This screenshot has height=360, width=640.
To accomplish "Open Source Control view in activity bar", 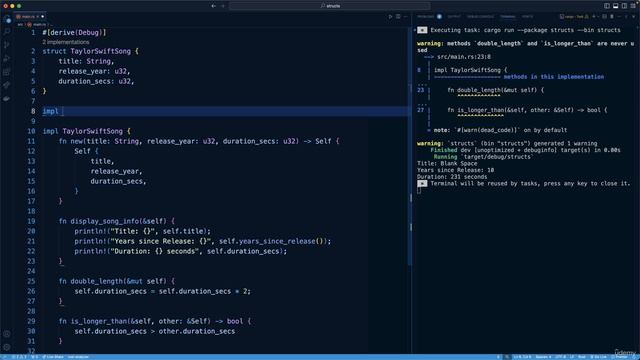I will point(7,45).
